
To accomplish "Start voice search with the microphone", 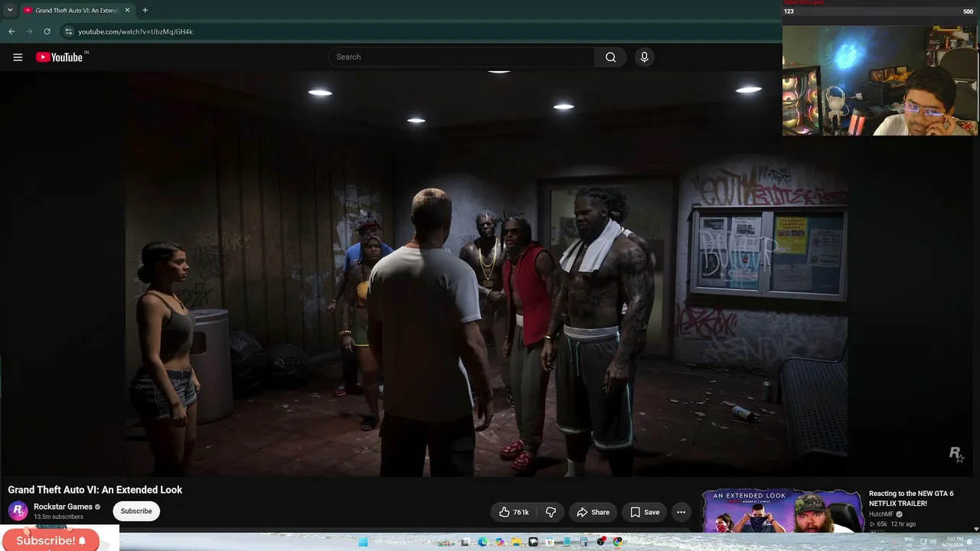I will [x=644, y=57].
